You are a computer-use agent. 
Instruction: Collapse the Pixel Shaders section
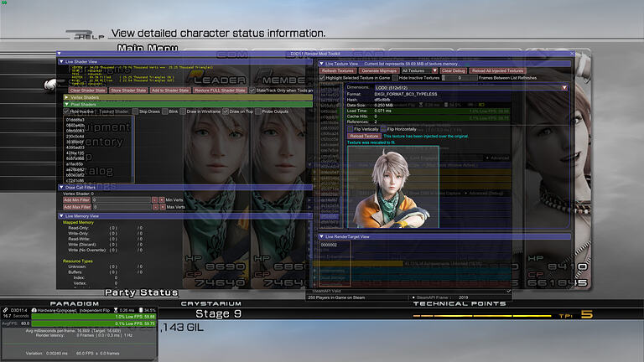(x=66, y=104)
